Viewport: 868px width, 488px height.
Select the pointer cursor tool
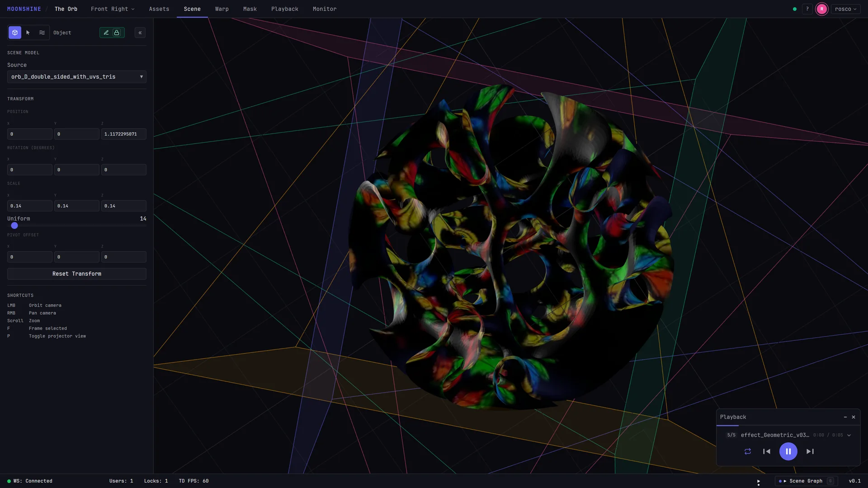coord(28,33)
